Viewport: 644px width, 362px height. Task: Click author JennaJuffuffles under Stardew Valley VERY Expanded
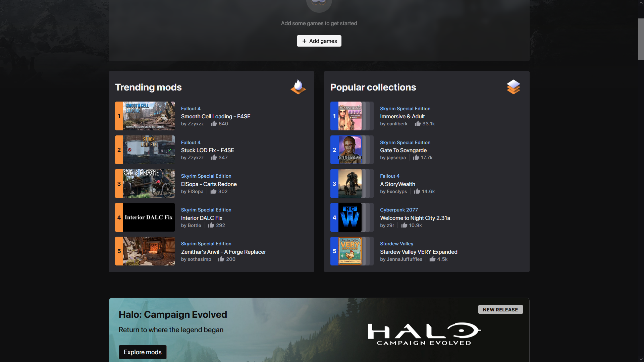click(x=405, y=259)
